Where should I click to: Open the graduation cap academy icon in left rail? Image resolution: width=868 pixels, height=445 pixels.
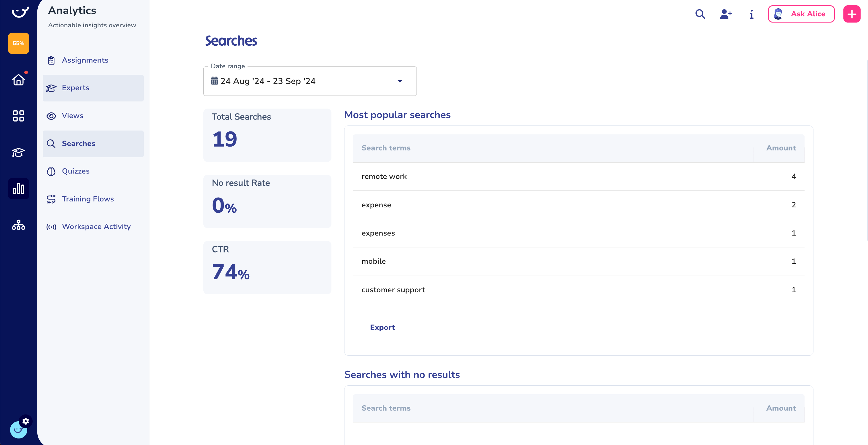(x=19, y=152)
